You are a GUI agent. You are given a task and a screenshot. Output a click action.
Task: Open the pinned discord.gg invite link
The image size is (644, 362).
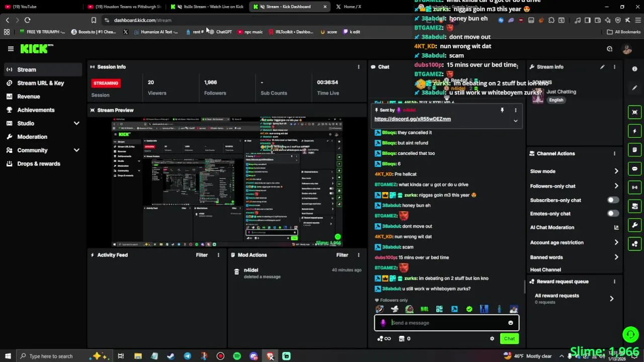tap(413, 119)
